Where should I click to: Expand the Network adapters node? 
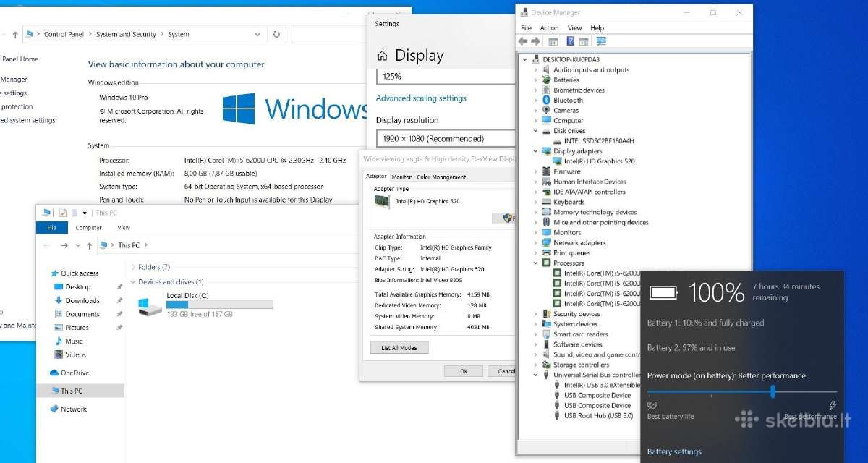click(536, 243)
